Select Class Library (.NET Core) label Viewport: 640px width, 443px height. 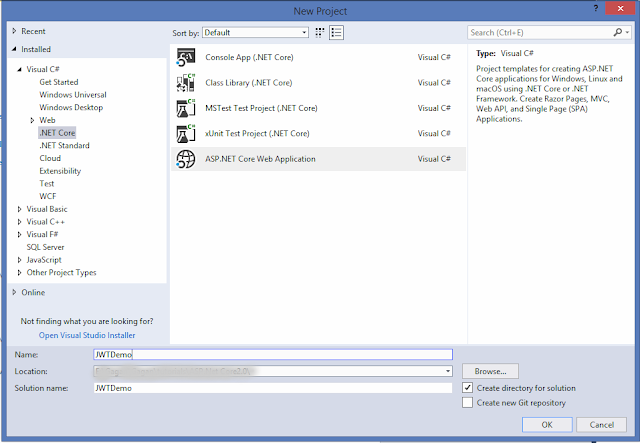pyautogui.click(x=249, y=82)
